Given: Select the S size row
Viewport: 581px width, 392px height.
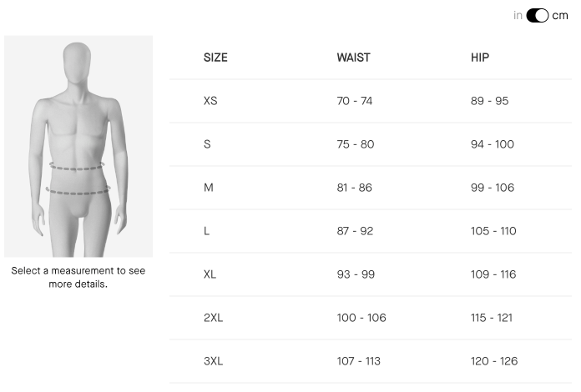Looking at the screenshot, I should pos(371,144).
